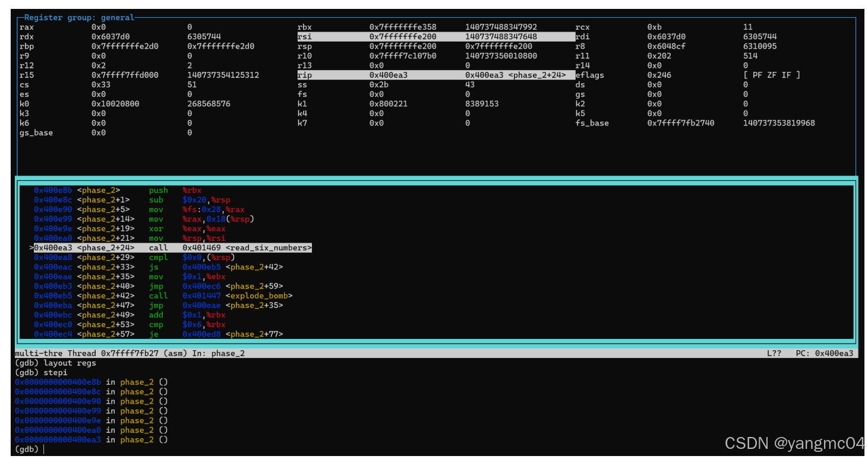Viewport: 868px width, 459px height.
Task: Click the jmp to phase_2+59 line
Action: click(158, 286)
